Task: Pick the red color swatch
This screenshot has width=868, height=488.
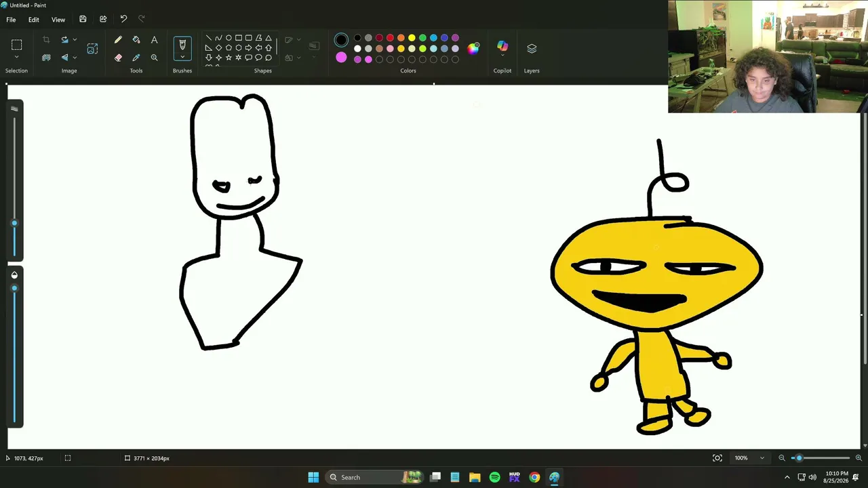Action: point(390,38)
